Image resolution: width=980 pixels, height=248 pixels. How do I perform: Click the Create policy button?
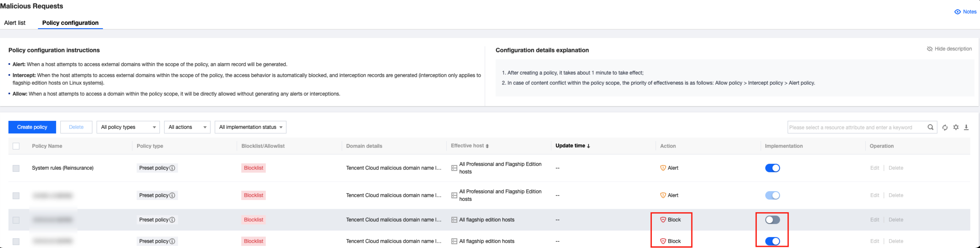click(32, 127)
